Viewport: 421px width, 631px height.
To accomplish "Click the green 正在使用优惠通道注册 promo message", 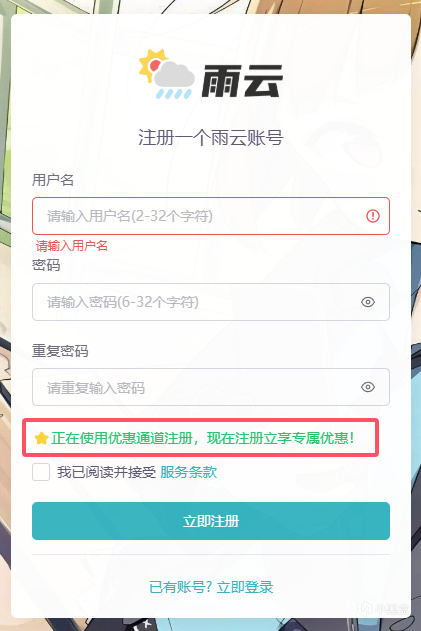I will 202,438.
